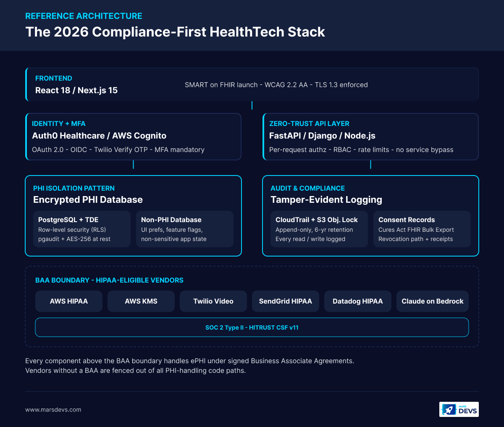Click the 'REFERENCE ARCHITECTURE' heading

point(84,16)
